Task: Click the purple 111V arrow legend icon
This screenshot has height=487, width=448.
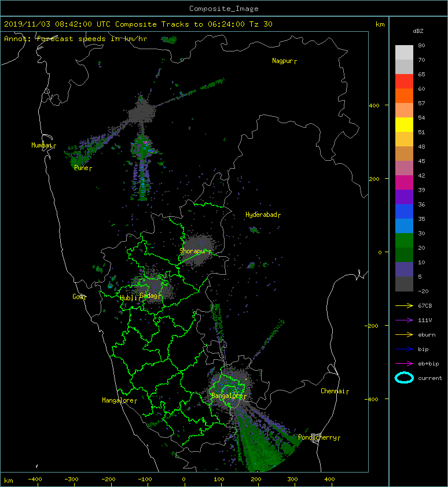Action: pyautogui.click(x=404, y=320)
